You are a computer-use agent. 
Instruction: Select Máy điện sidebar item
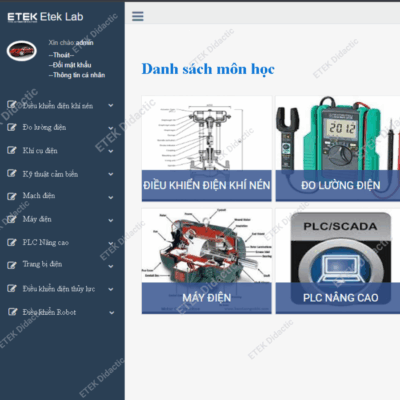click(37, 219)
